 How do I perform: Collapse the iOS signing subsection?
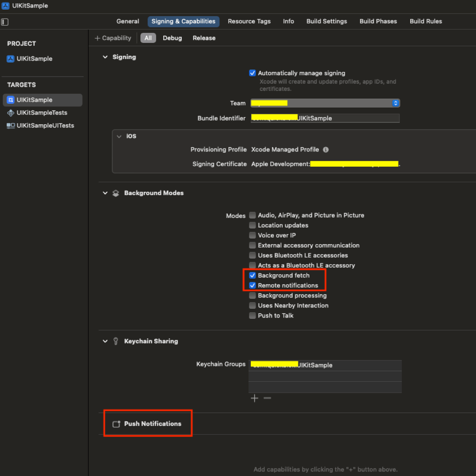tap(119, 136)
